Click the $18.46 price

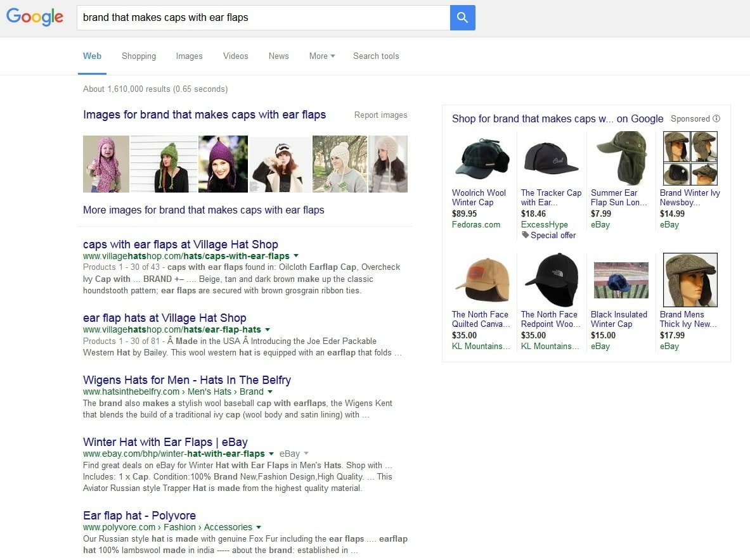point(533,213)
